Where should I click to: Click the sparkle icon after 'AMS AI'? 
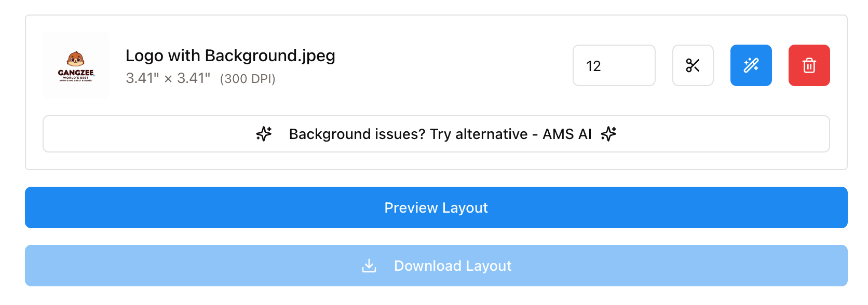(608, 134)
